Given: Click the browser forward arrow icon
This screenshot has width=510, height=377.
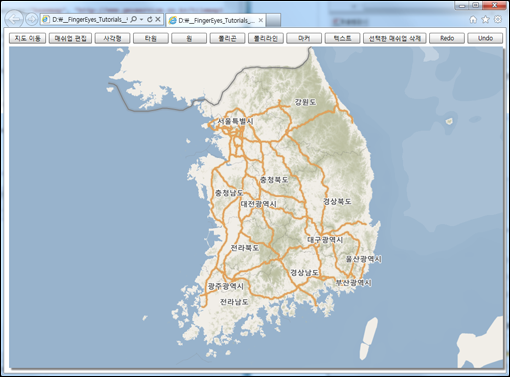Looking at the screenshot, I should (31, 20).
